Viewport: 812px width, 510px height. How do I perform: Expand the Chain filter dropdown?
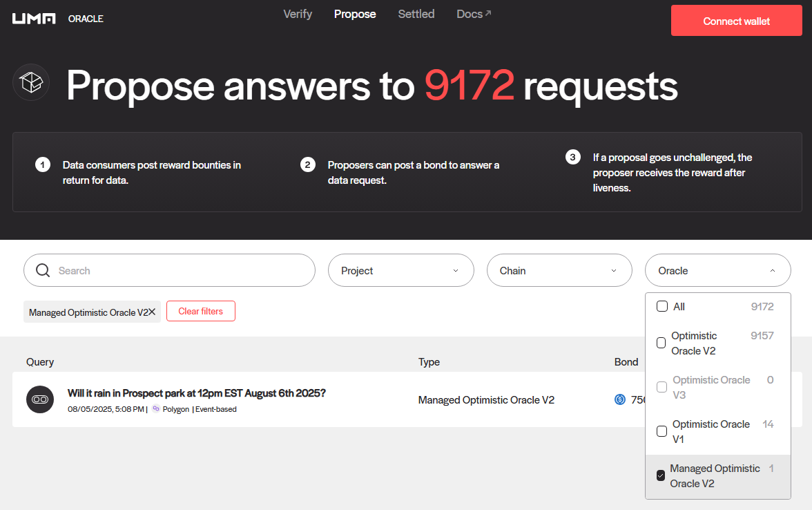(x=559, y=270)
